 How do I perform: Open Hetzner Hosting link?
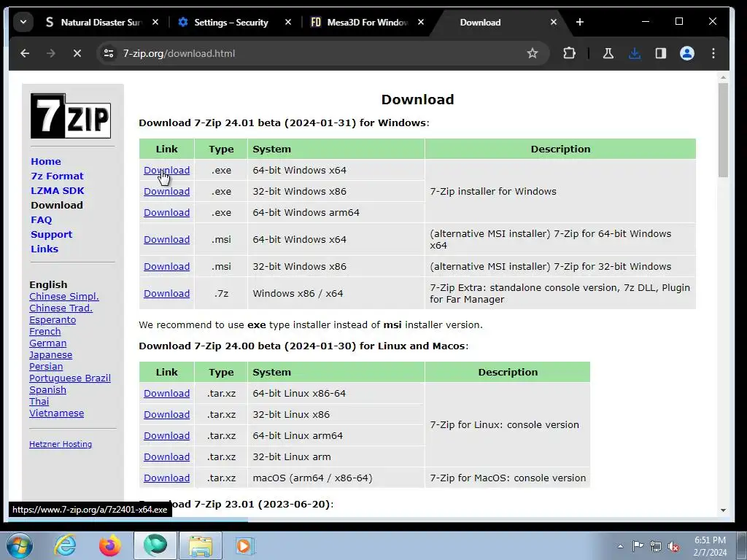(61, 444)
